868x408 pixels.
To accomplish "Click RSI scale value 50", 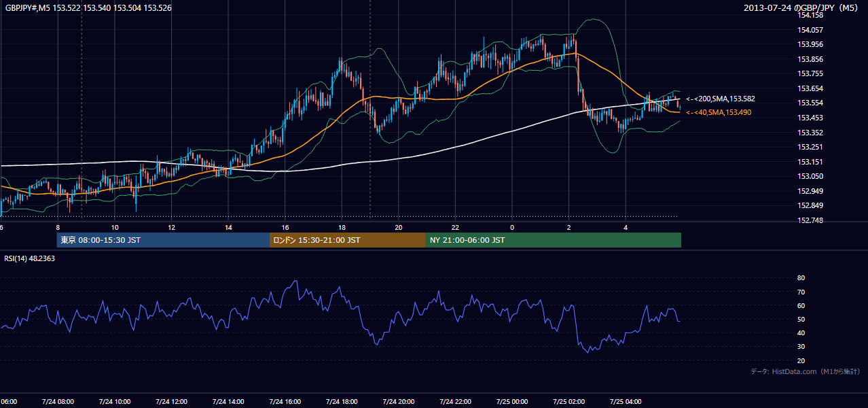I will click(801, 319).
